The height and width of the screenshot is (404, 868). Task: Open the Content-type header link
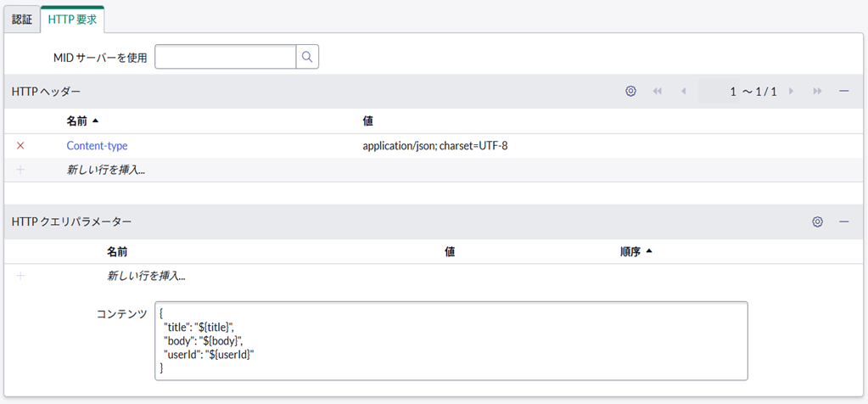pos(97,145)
